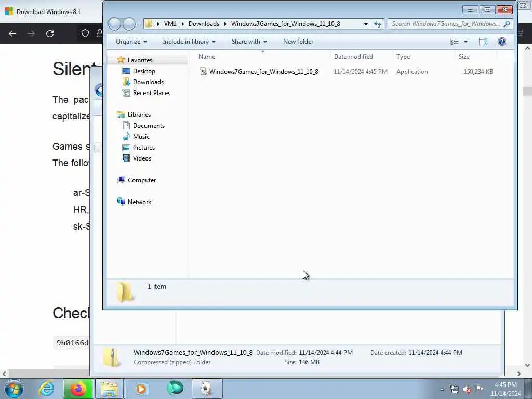
Task: Open Documents library in navigation pane
Action: 149,126
